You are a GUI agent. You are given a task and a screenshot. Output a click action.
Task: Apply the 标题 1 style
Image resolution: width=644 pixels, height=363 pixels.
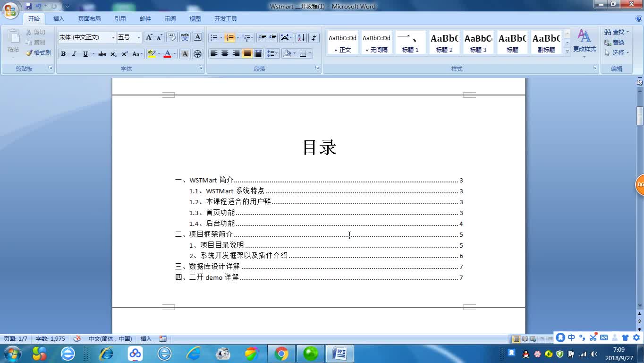(x=410, y=43)
